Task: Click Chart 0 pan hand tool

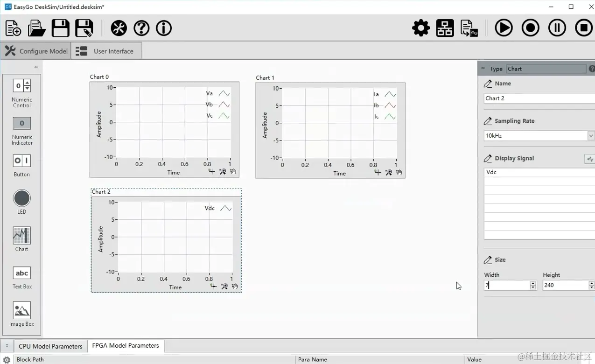Action: 233,172
